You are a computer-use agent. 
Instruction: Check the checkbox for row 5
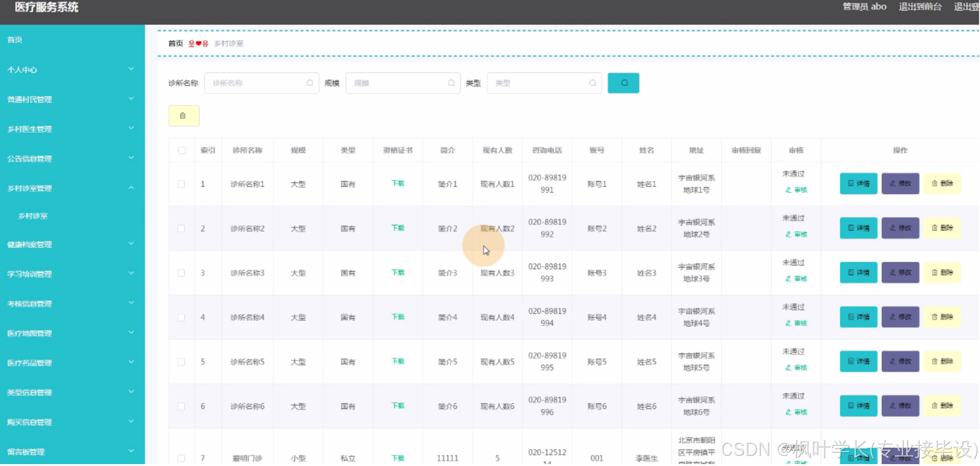(181, 362)
